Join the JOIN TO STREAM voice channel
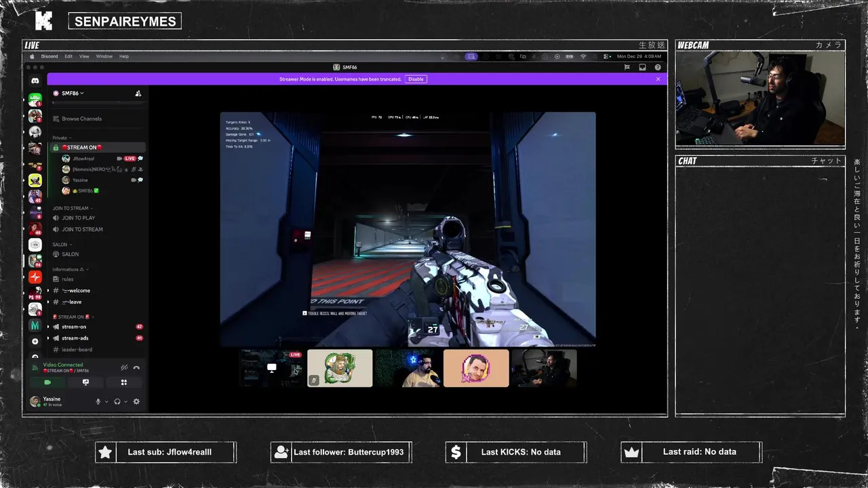The height and width of the screenshot is (488, 868). [x=98, y=229]
